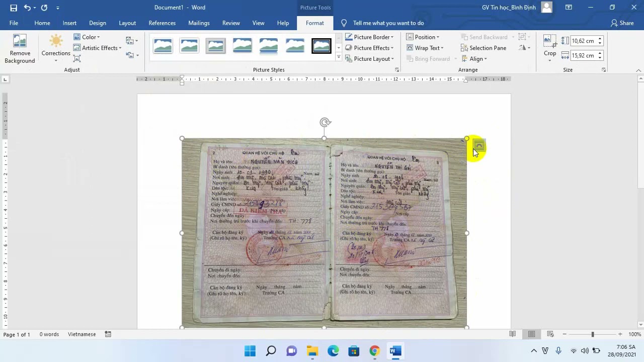Apply the first picture style thumbnail
The image size is (644, 362).
(x=163, y=46)
